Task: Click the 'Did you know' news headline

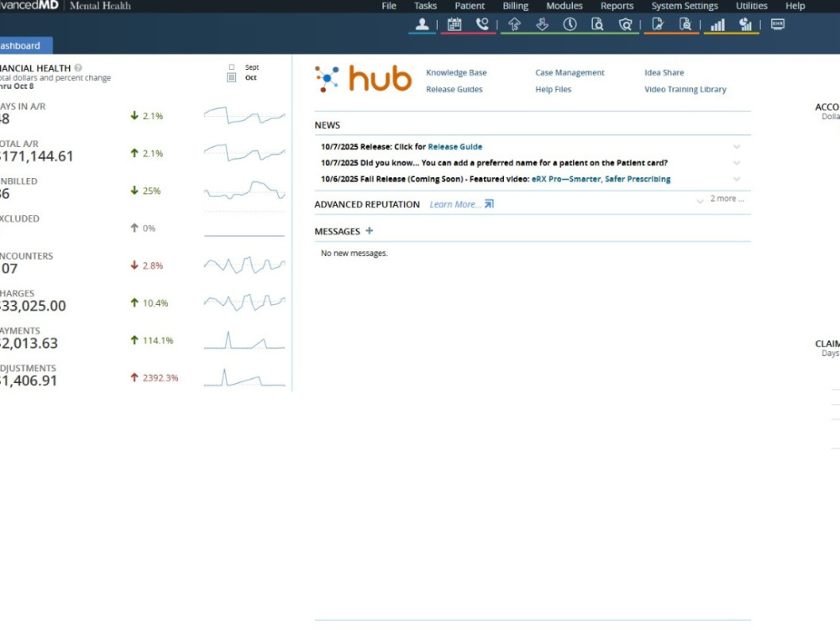Action: pyautogui.click(x=494, y=163)
